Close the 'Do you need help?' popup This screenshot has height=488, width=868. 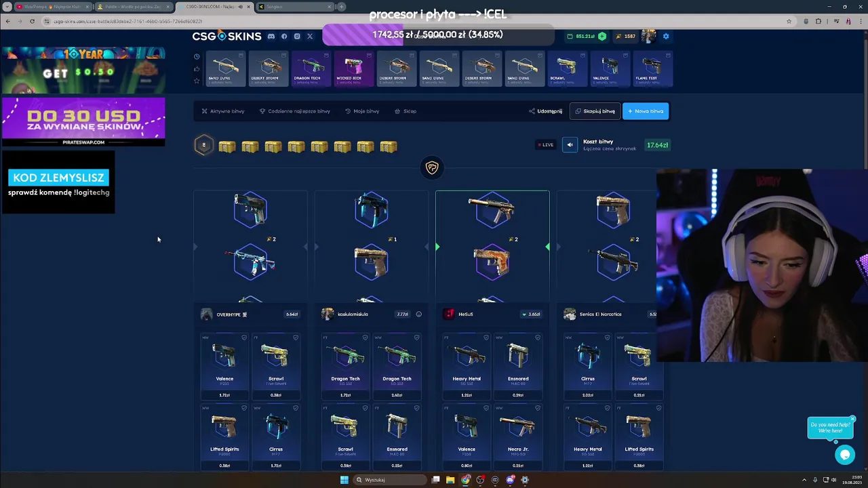[x=852, y=418]
